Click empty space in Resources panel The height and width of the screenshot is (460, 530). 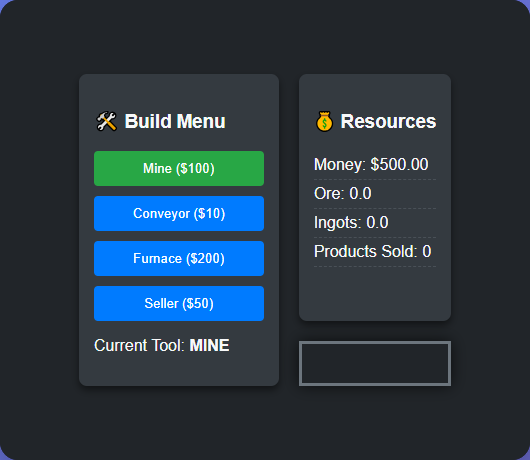(375, 293)
